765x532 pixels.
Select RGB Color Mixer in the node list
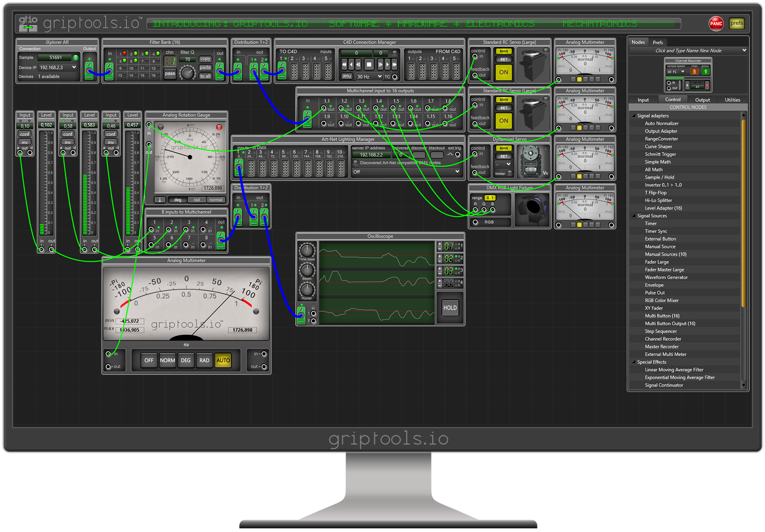(661, 300)
